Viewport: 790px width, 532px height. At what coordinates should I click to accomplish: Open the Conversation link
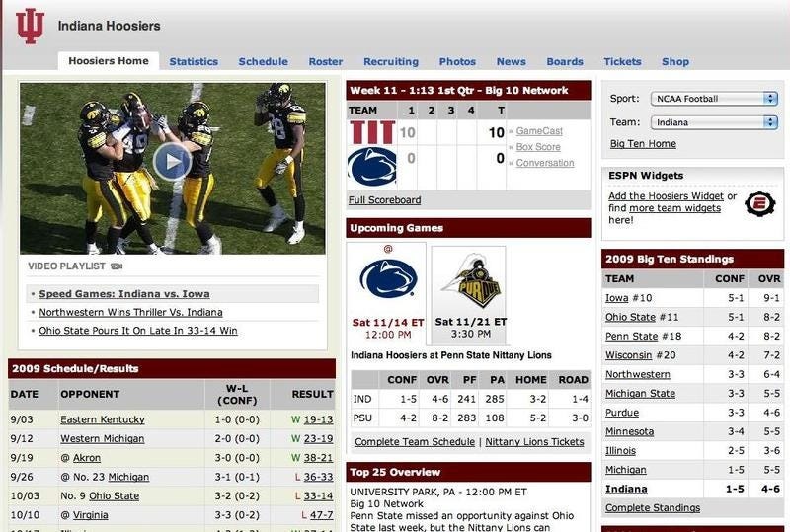(x=545, y=163)
